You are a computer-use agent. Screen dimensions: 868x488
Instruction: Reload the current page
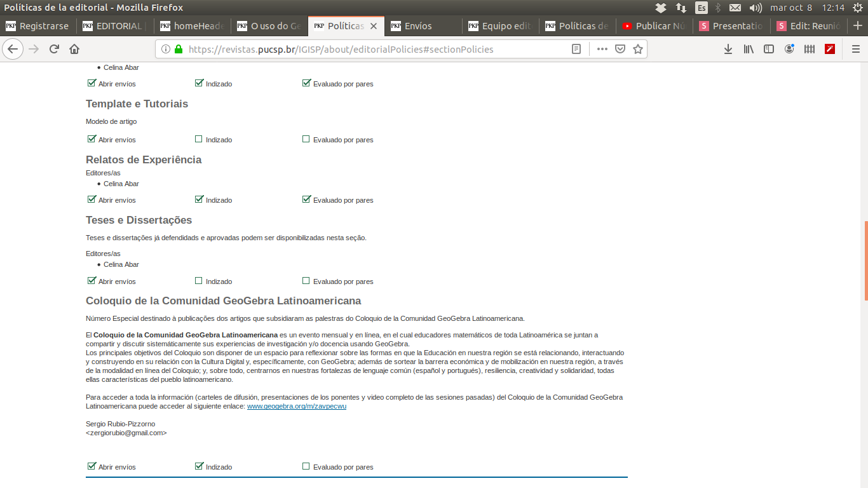click(x=54, y=49)
